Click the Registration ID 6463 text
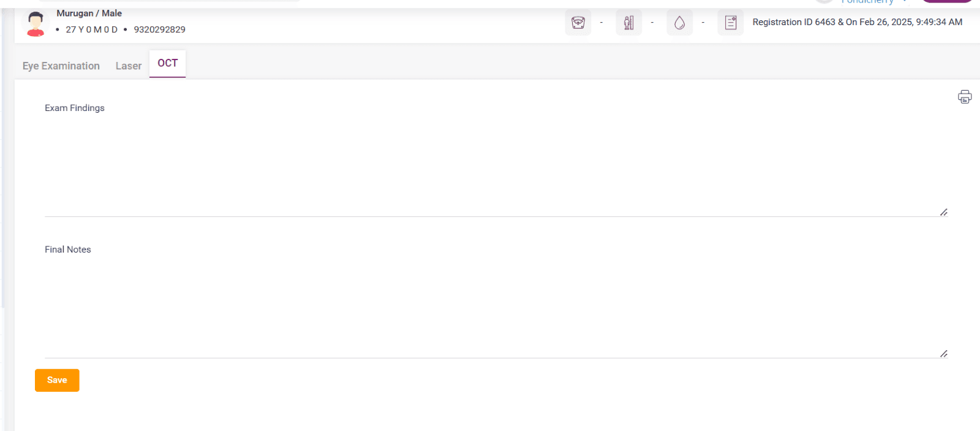This screenshot has width=980, height=431. click(x=794, y=22)
